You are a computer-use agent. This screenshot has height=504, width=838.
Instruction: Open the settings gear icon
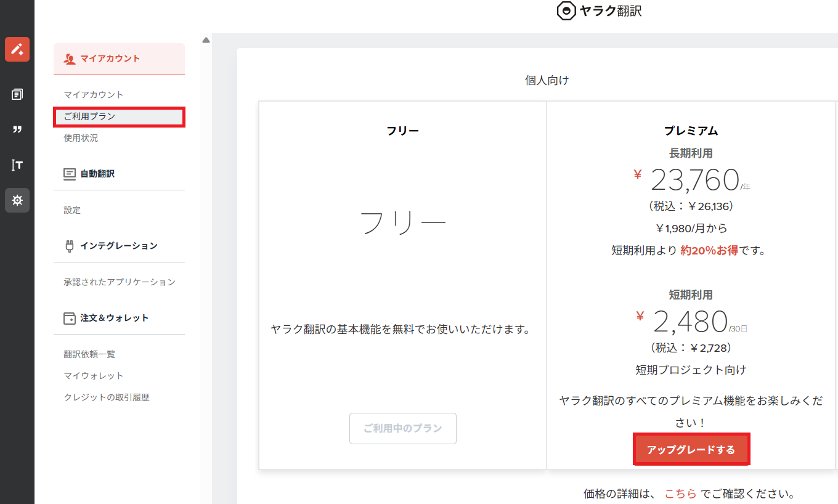(x=17, y=200)
